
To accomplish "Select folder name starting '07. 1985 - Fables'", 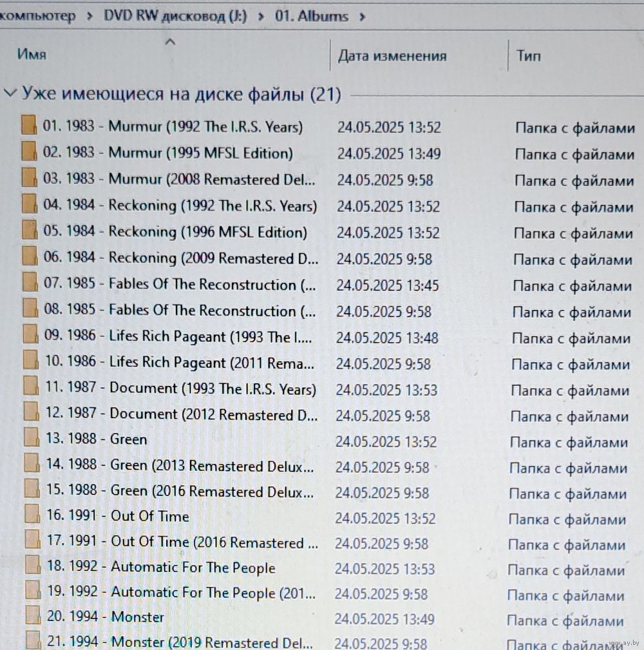I will [x=180, y=284].
